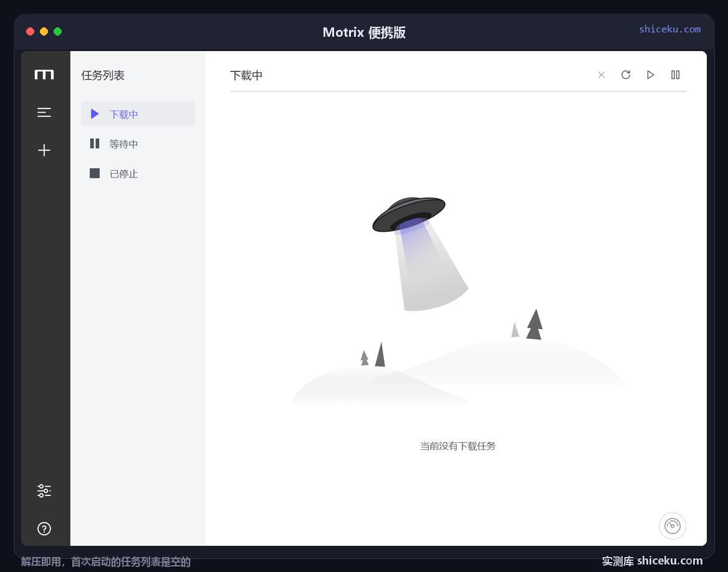Screen dimensions: 728x572
Task: Add a new download task
Action: tap(44, 150)
